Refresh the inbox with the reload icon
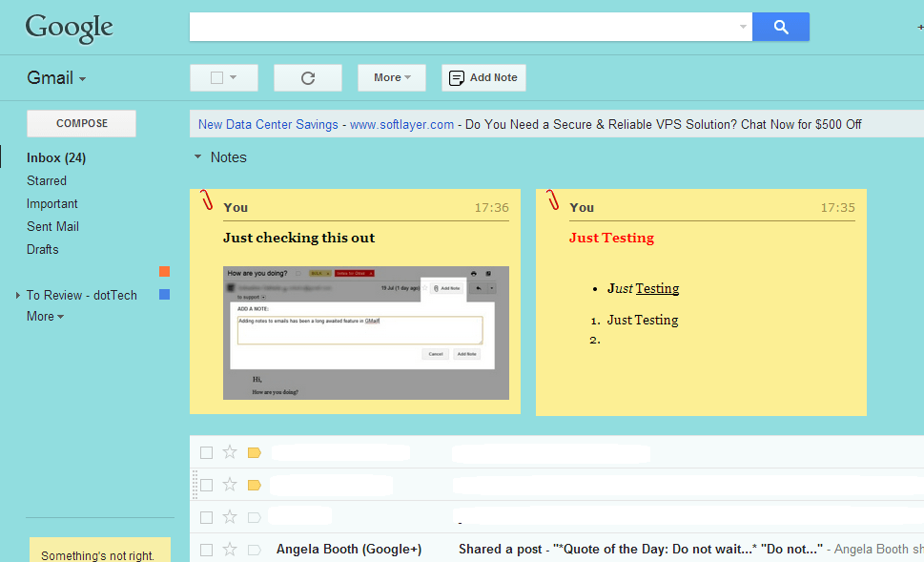The height and width of the screenshot is (562, 924). 307,77
